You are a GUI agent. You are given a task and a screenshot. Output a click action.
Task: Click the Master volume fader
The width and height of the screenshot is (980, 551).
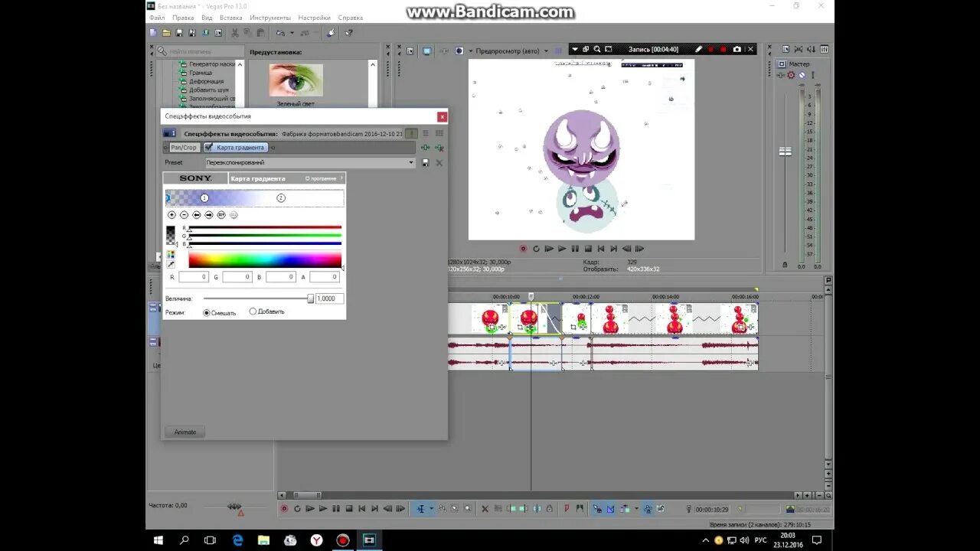[785, 151]
